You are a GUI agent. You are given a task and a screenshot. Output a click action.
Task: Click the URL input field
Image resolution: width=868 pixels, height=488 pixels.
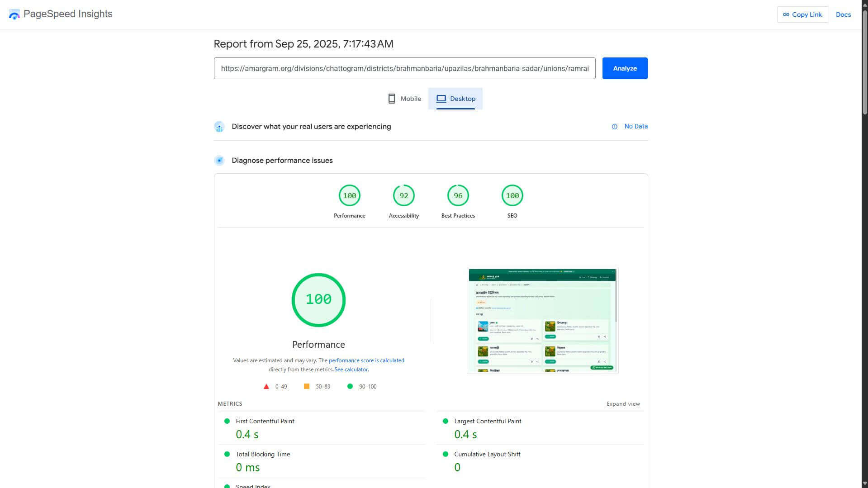pyautogui.click(x=404, y=68)
